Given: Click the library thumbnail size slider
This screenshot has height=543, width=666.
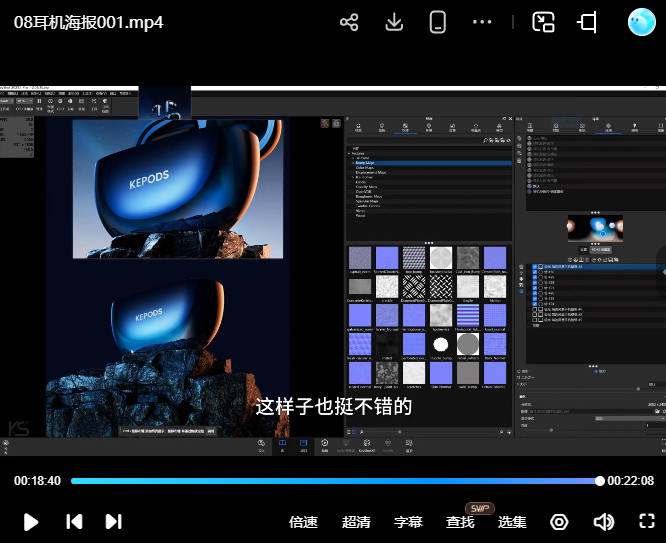Looking at the screenshot, I should click(x=399, y=432).
